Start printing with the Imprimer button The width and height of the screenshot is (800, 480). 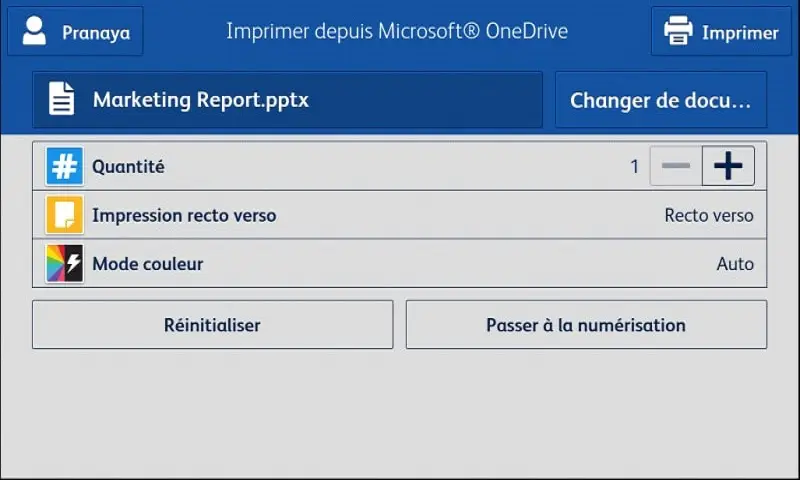click(721, 31)
